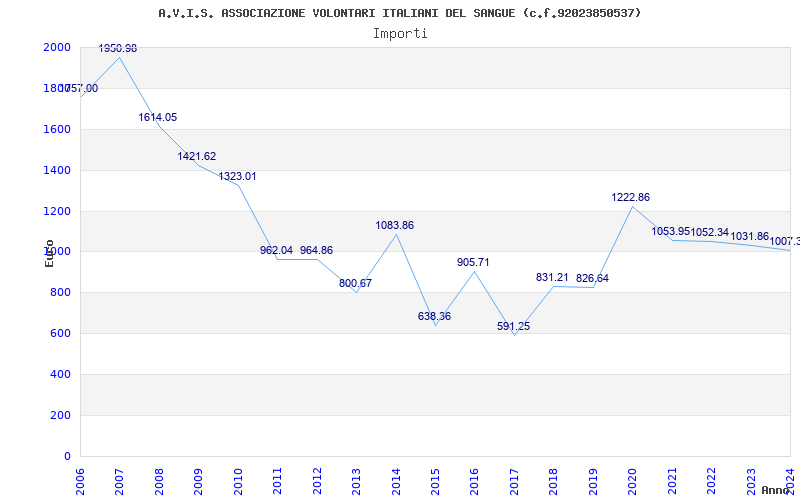Click the x-axis year 2012

click(317, 481)
